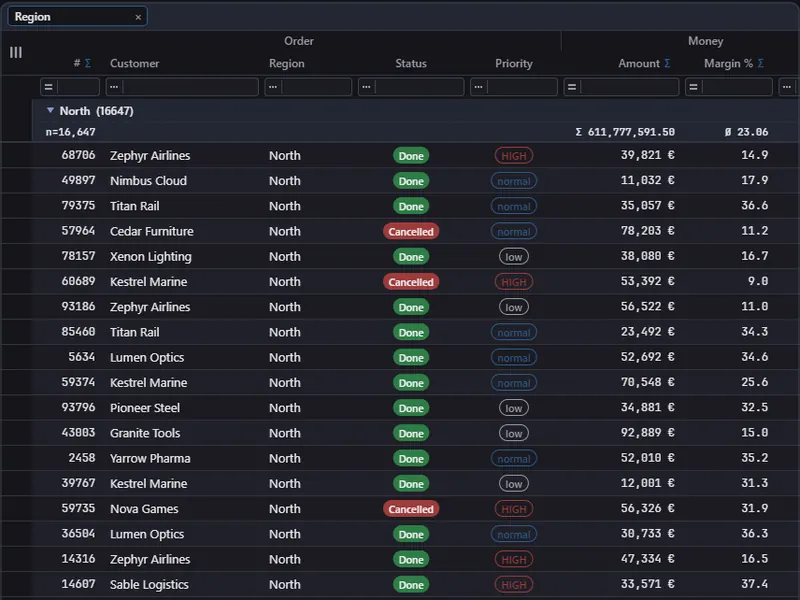Image resolution: width=800 pixels, height=600 pixels.
Task: Click the Order column group header
Action: (x=299, y=41)
